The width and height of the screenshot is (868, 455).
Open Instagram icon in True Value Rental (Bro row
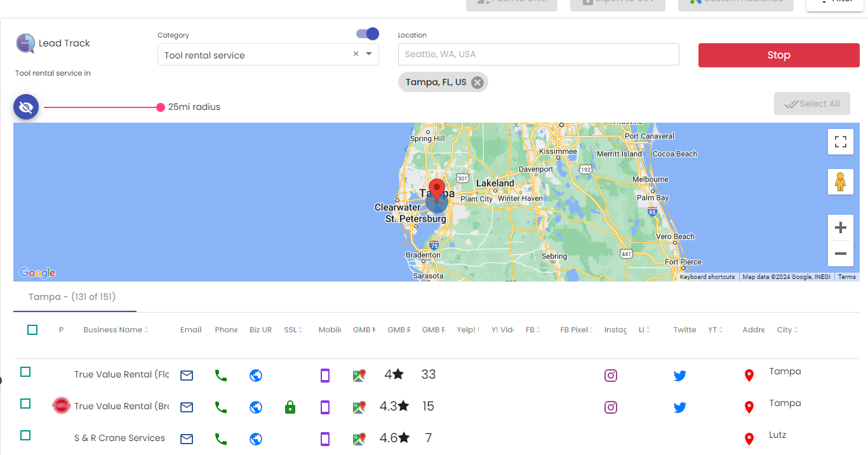(611, 407)
